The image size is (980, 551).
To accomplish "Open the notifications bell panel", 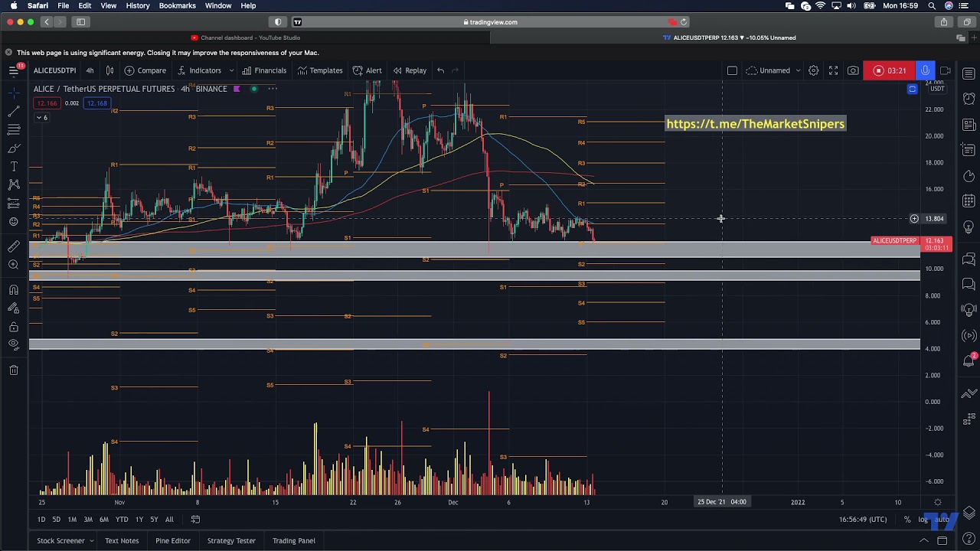I will click(x=969, y=362).
